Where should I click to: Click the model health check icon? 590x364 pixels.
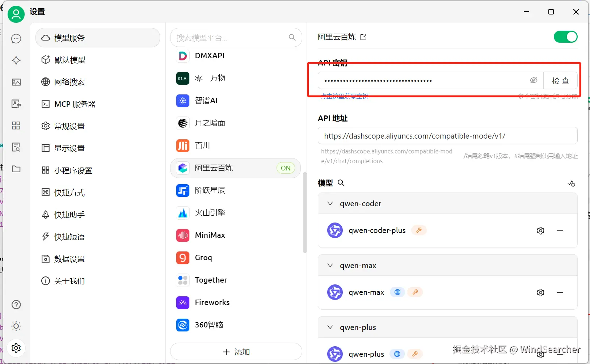point(572,183)
